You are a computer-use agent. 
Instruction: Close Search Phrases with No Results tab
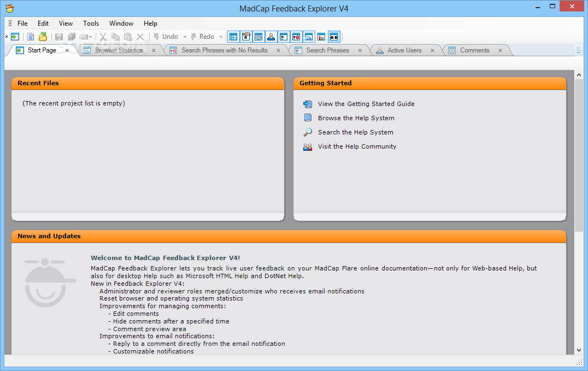(278, 50)
